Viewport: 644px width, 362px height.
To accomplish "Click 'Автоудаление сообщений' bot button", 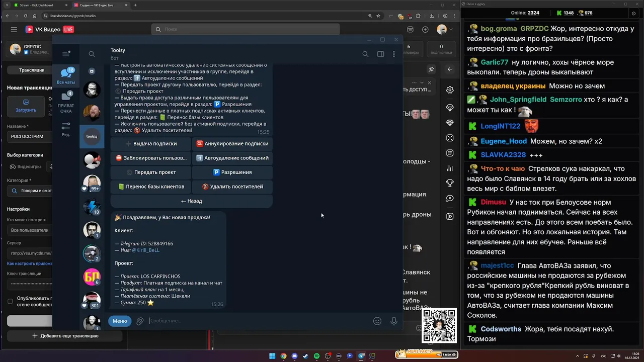I will 232,158.
